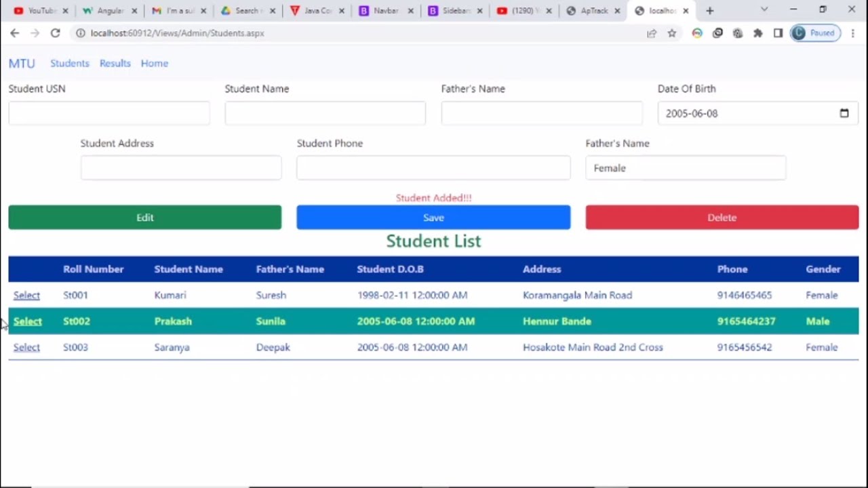Image resolution: width=868 pixels, height=488 pixels.
Task: Select the St003 Saranya row
Action: tap(26, 347)
